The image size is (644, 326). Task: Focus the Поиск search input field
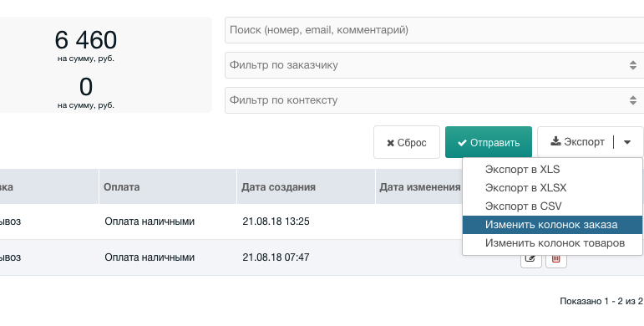[x=434, y=30]
